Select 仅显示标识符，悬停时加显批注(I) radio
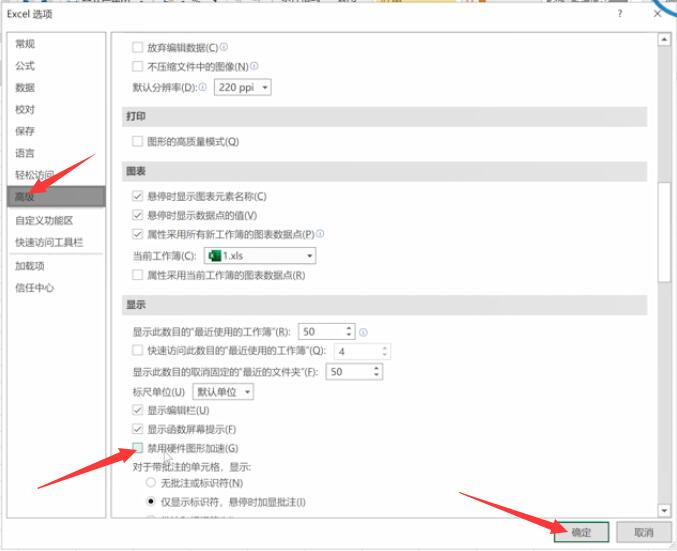 point(150,501)
